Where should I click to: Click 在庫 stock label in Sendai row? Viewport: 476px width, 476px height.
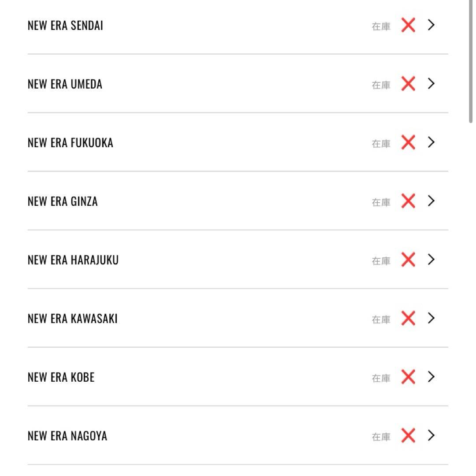point(381,26)
